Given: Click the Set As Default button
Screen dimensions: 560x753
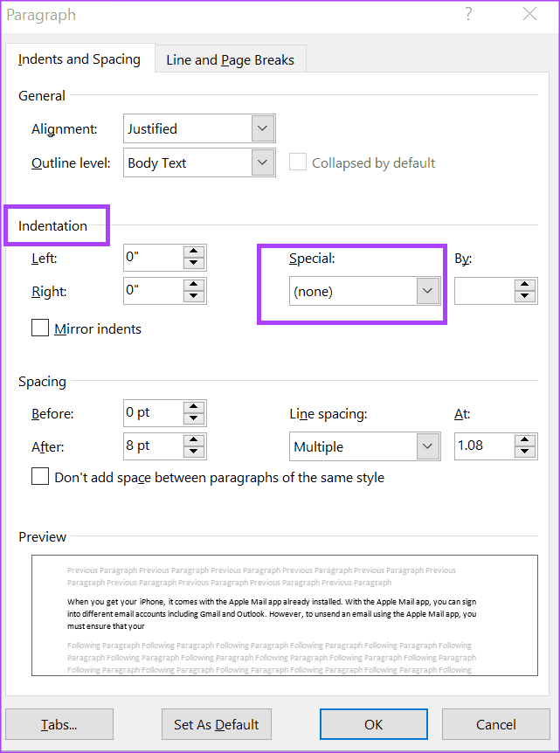Looking at the screenshot, I should click(x=216, y=724).
